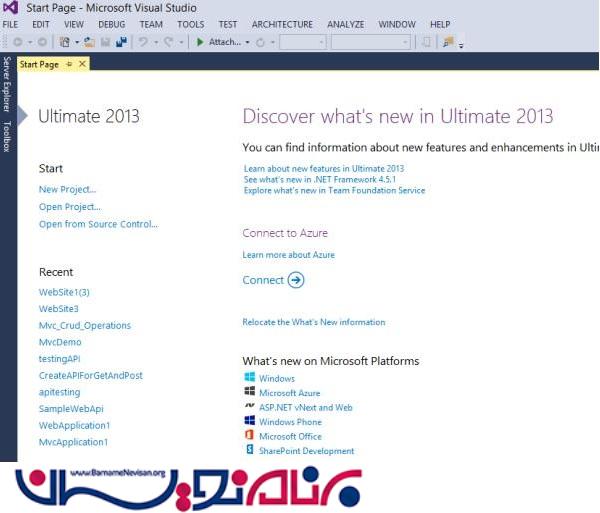Toggle the pin on Start Page tab

point(69,64)
